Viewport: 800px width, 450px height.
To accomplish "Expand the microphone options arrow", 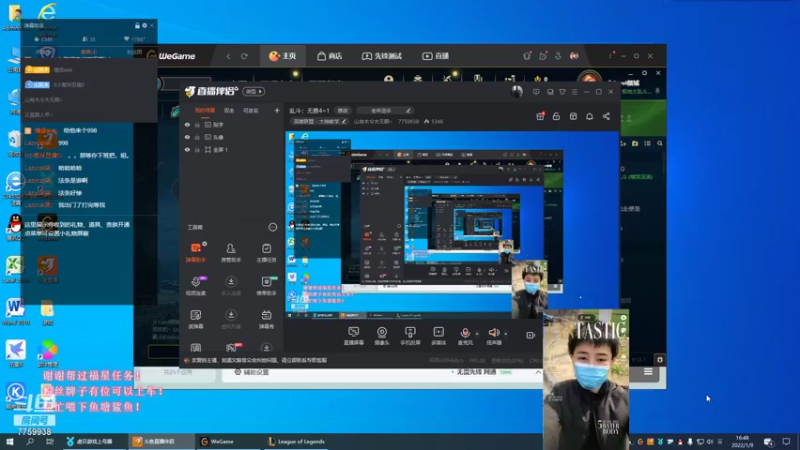I will (x=477, y=334).
